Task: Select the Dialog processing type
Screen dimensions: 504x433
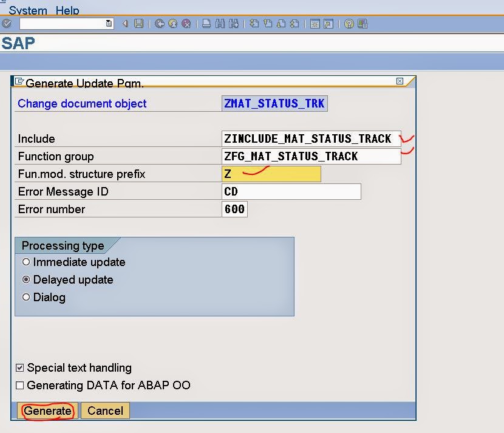Action: coord(26,298)
